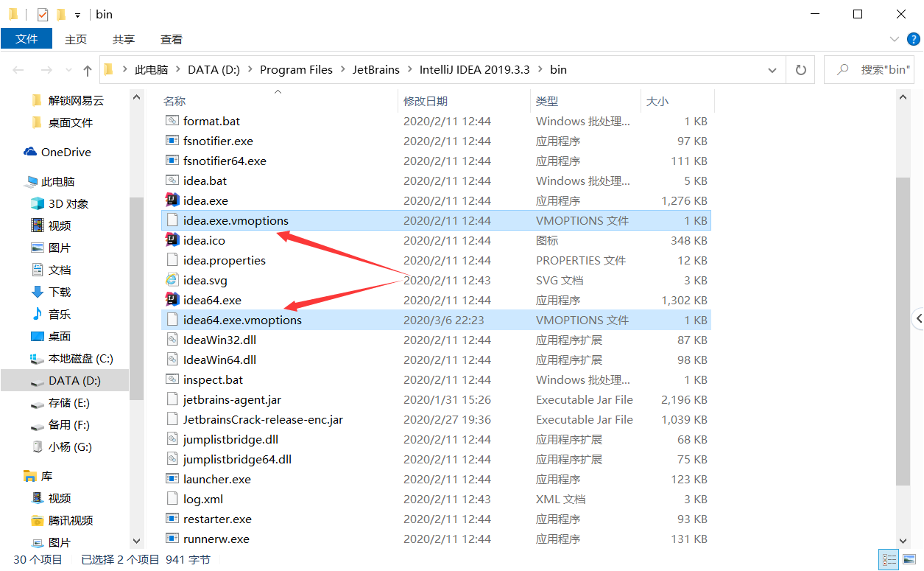
Task: Open 小杨 (G:) drive in sidebar
Action: point(60,446)
